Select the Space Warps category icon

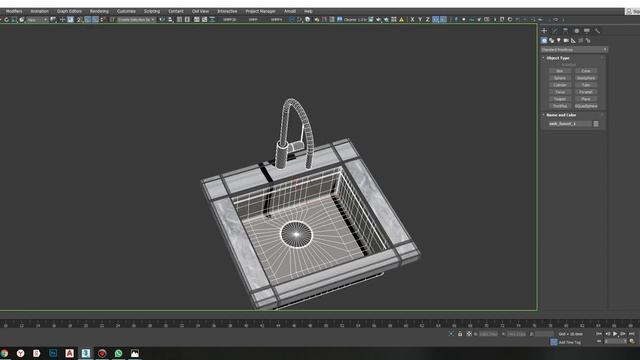pos(581,40)
